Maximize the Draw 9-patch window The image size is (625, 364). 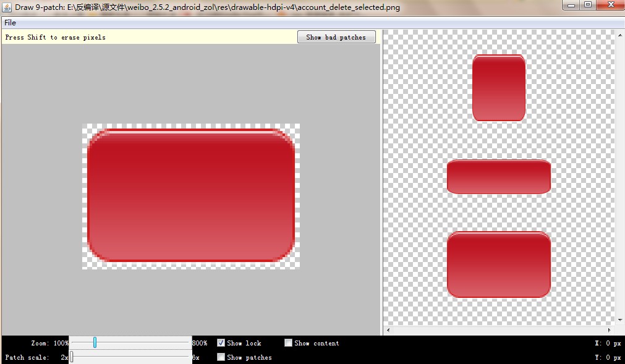coord(588,5)
